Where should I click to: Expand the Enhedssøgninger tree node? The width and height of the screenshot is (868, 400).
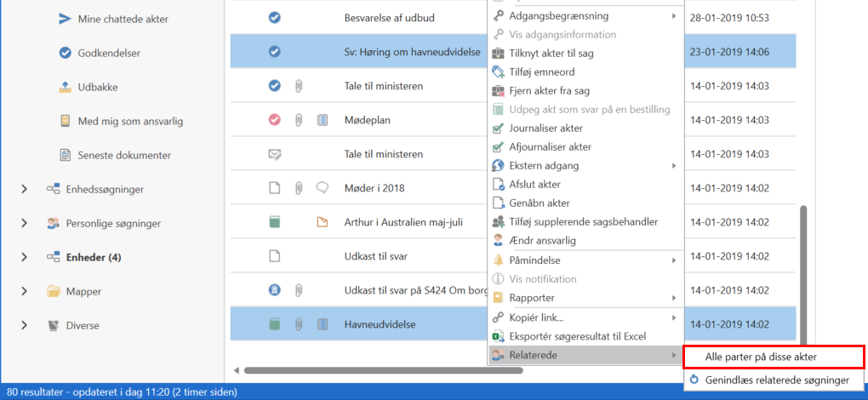pos(25,189)
